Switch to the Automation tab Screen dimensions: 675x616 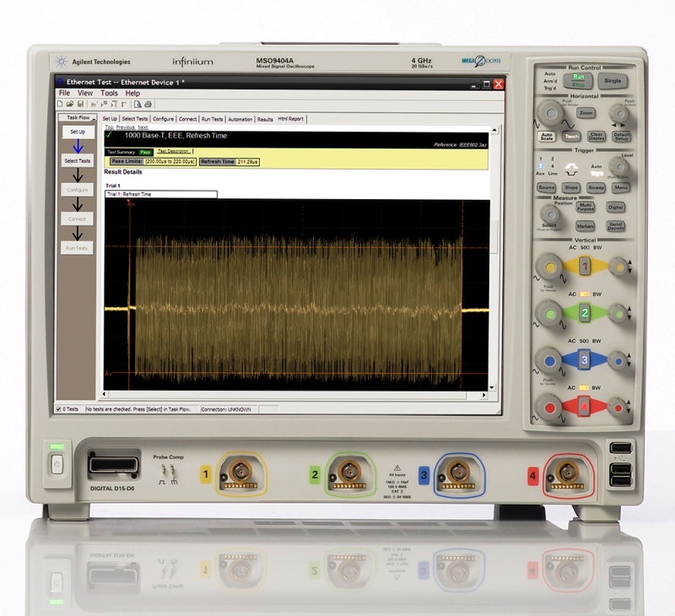point(240,119)
